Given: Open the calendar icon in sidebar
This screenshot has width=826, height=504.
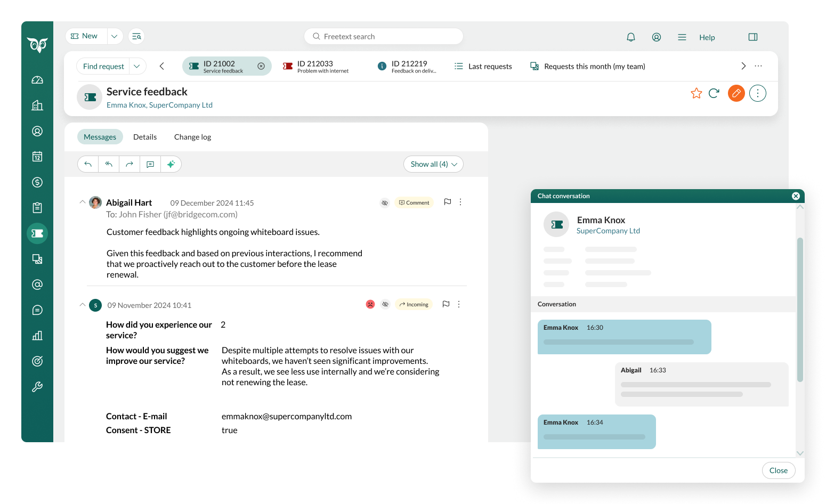Looking at the screenshot, I should (x=37, y=157).
